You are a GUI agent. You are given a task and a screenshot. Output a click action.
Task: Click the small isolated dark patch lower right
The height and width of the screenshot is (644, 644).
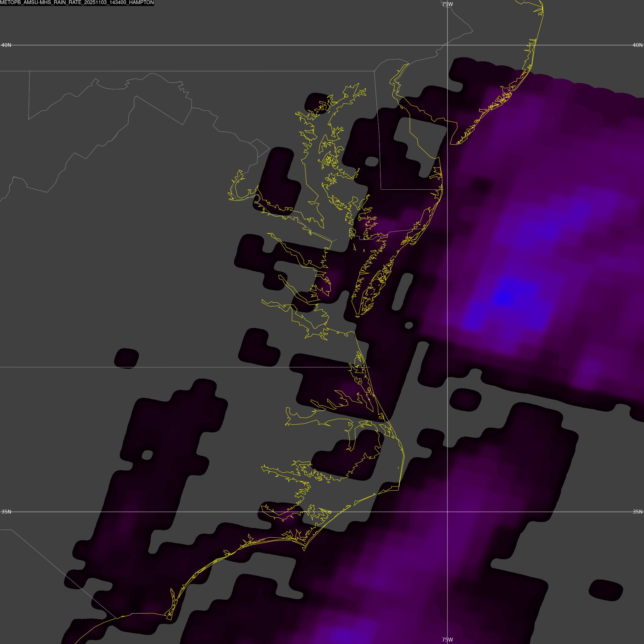tap(606, 590)
